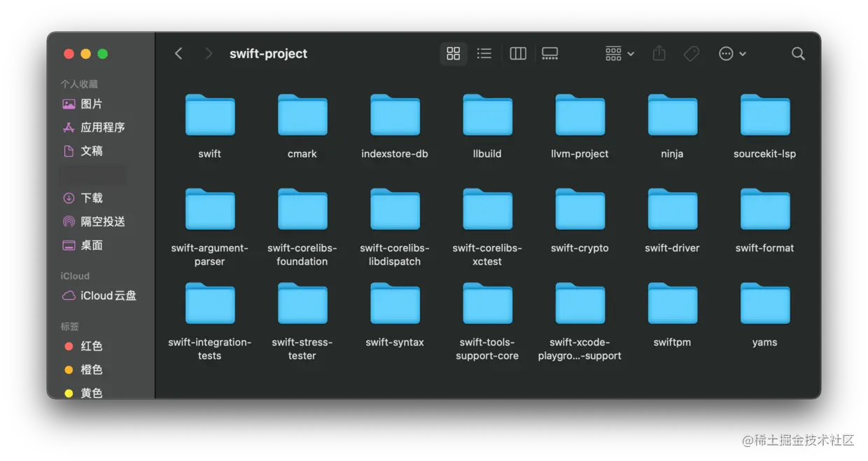Click the 标签 sidebar section header

[x=70, y=326]
